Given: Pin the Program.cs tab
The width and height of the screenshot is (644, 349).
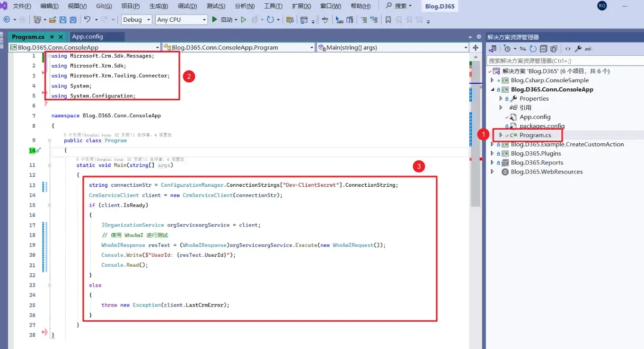Looking at the screenshot, I should coord(52,37).
